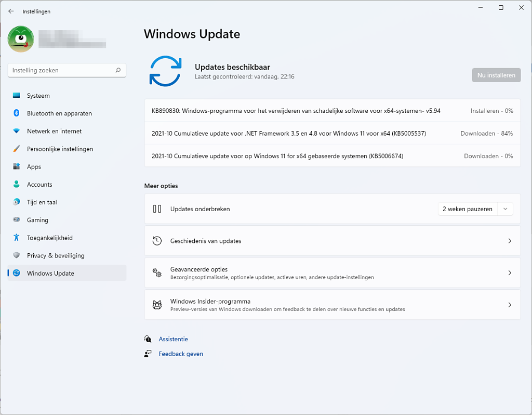Click the history clock icon for Geschiedenis van updates
The image size is (532, 415).
tap(157, 241)
